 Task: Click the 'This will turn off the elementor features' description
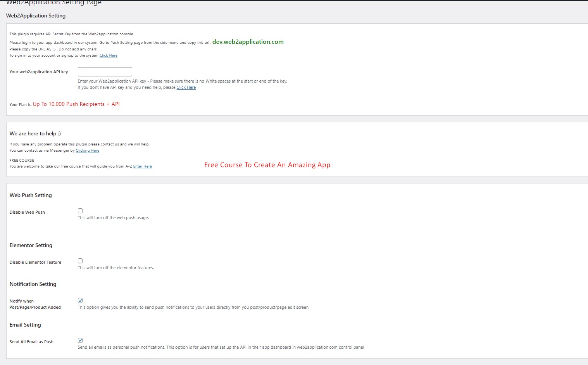[x=116, y=268]
